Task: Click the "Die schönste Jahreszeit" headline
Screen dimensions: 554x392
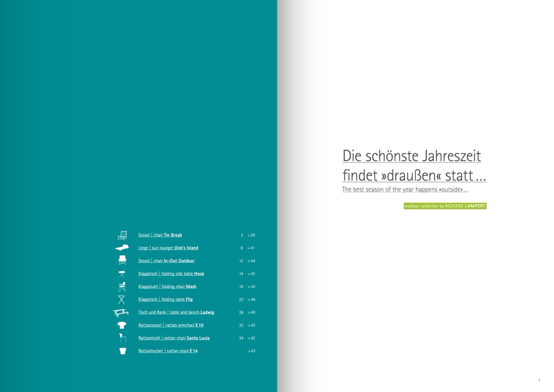Action: coord(411,156)
